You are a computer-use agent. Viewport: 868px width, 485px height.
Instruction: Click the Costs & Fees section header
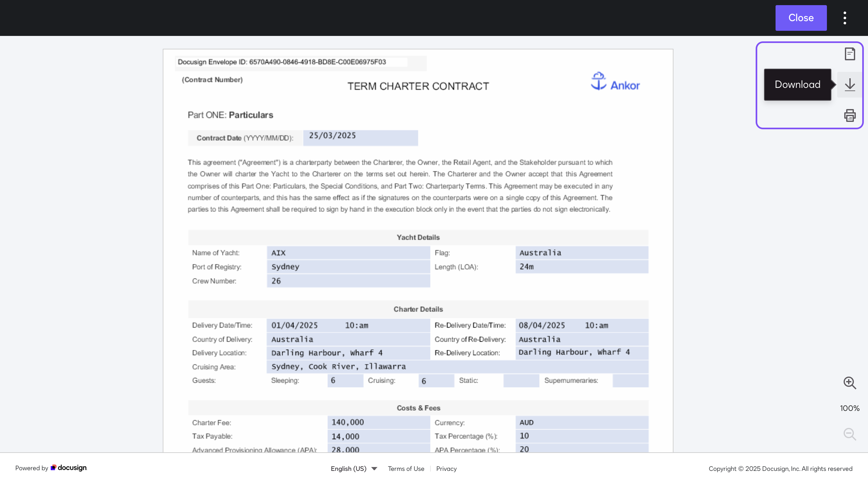pyautogui.click(x=418, y=407)
